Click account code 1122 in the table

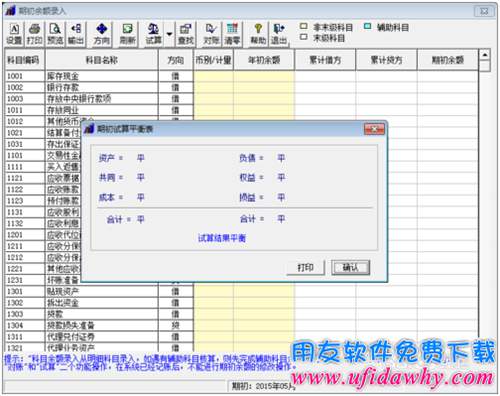15,189
